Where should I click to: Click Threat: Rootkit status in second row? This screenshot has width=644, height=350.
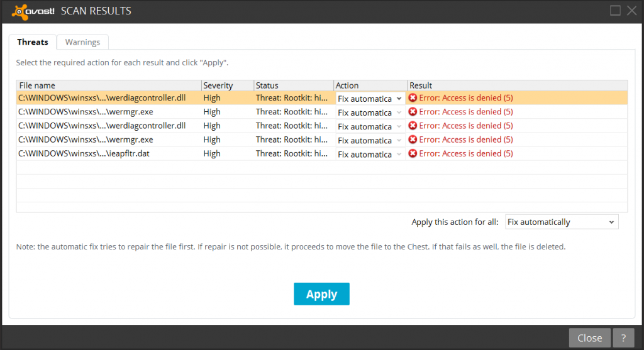292,112
